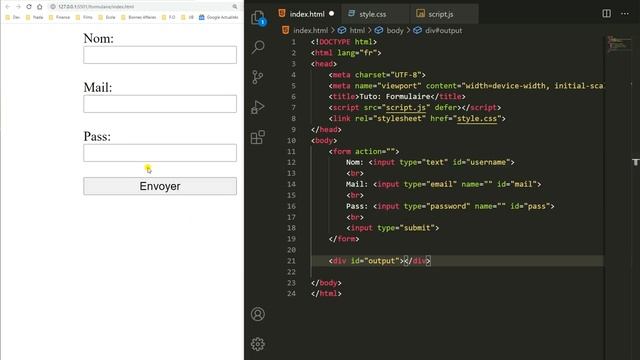Go back in the browser
The width and height of the screenshot is (640, 360).
point(7,7)
